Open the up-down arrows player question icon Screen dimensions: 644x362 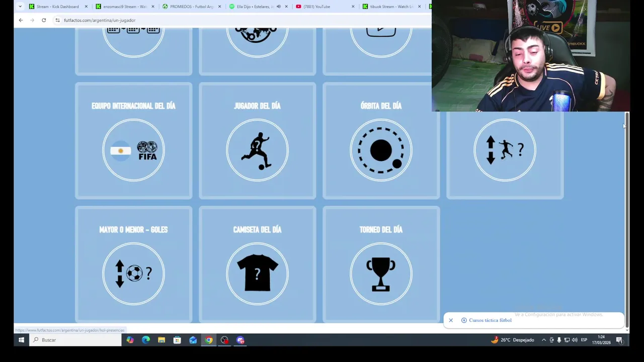tap(505, 150)
